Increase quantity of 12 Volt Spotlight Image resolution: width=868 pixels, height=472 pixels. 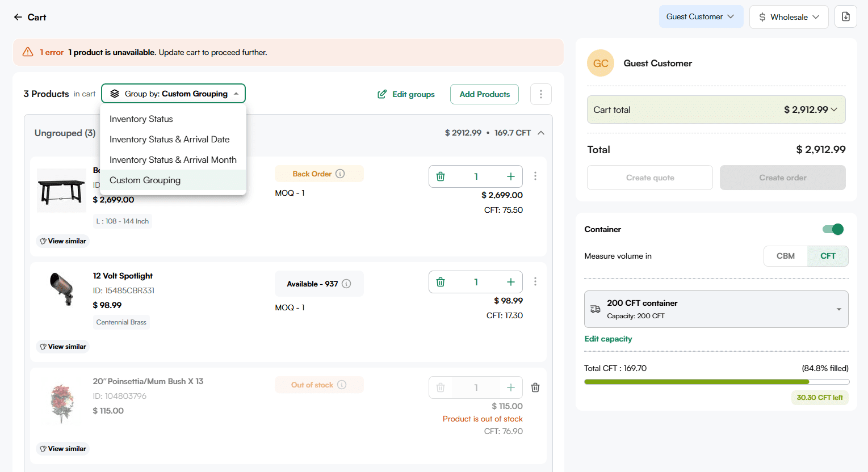(x=510, y=282)
